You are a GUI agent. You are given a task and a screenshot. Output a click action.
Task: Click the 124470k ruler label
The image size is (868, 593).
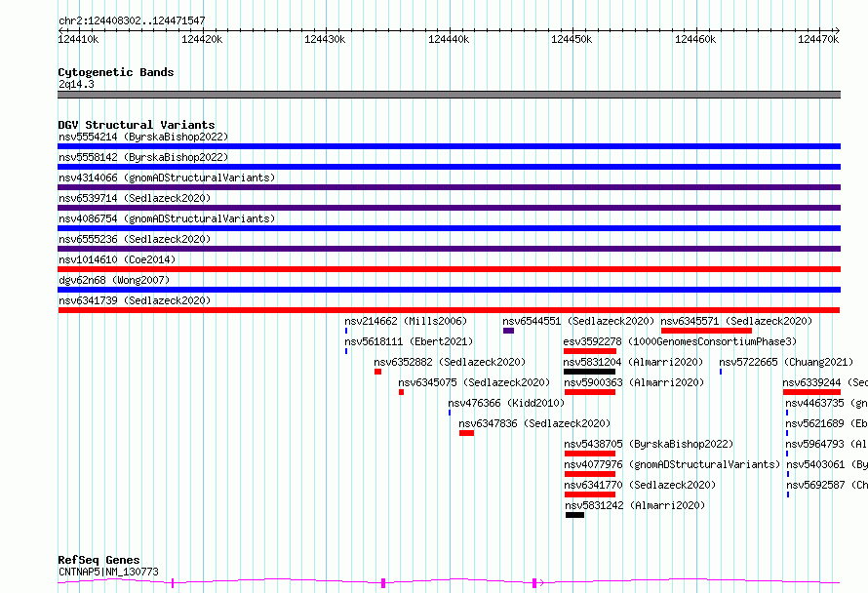[818, 39]
